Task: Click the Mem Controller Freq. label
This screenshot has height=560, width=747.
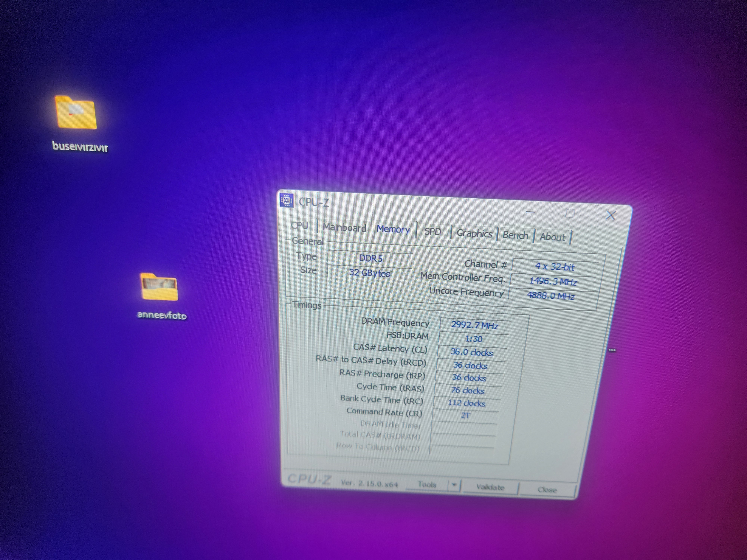Action: click(463, 277)
